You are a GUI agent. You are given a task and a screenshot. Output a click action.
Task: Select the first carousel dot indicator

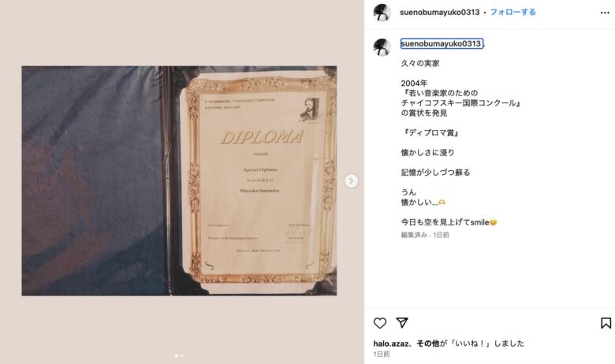point(177,356)
